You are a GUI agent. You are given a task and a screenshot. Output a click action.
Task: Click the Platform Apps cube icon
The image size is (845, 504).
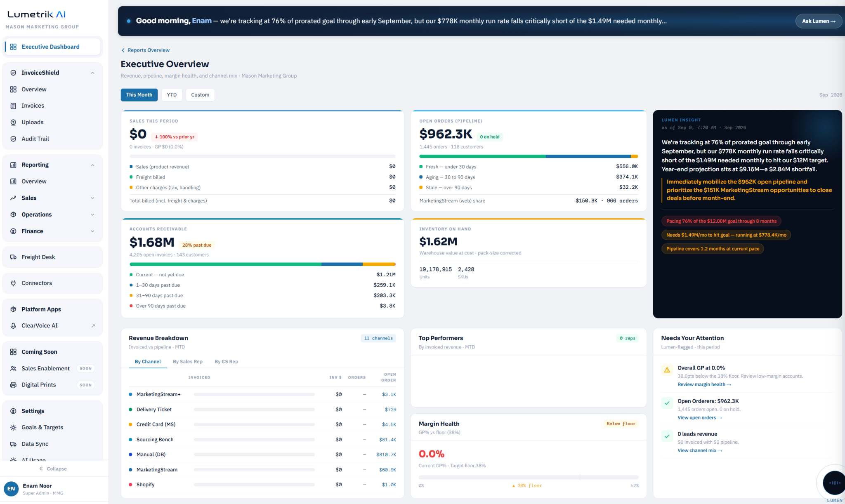point(13,309)
